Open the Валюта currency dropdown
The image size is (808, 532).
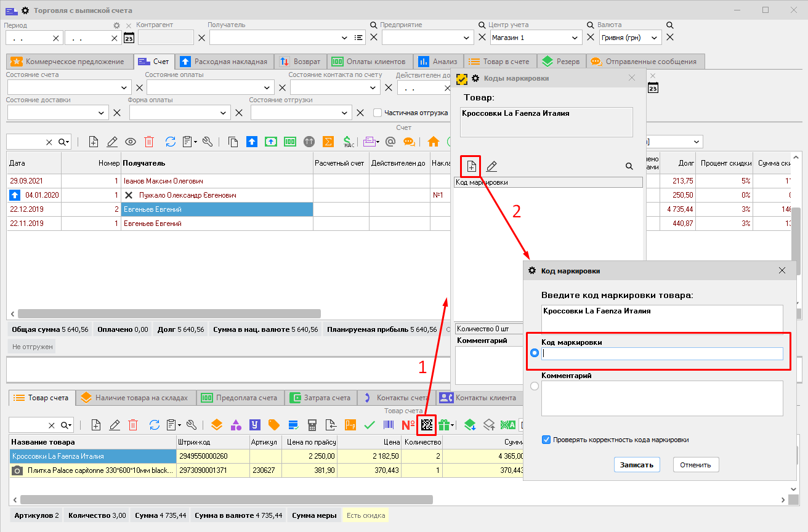(x=654, y=38)
